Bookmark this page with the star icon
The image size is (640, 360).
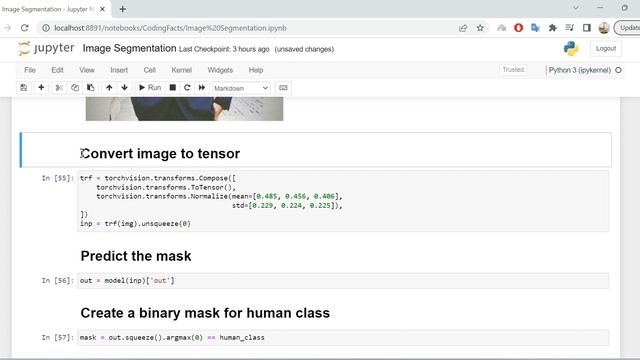click(x=480, y=28)
